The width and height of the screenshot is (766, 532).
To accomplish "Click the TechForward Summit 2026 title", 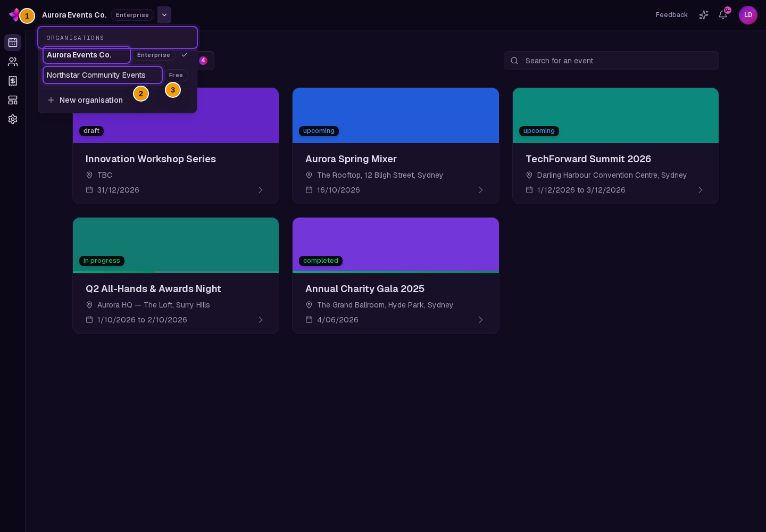I will tap(588, 159).
